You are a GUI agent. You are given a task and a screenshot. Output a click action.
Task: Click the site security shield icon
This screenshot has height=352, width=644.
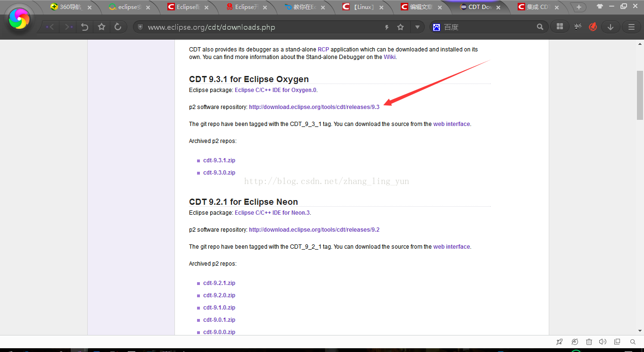140,27
